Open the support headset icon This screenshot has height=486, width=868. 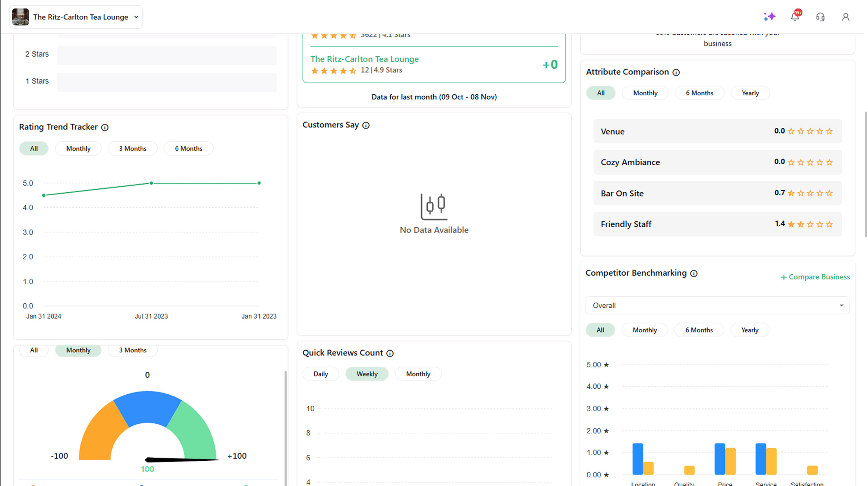pos(820,17)
